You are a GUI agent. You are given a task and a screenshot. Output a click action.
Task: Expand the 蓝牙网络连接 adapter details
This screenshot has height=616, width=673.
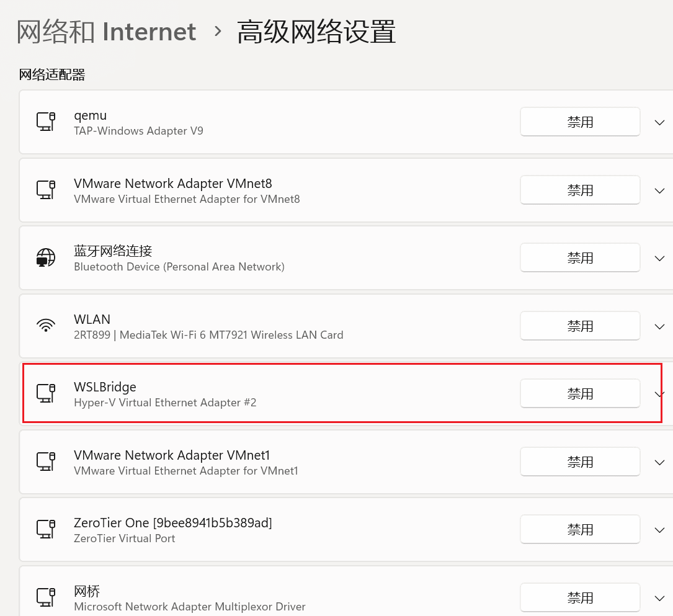tap(659, 258)
